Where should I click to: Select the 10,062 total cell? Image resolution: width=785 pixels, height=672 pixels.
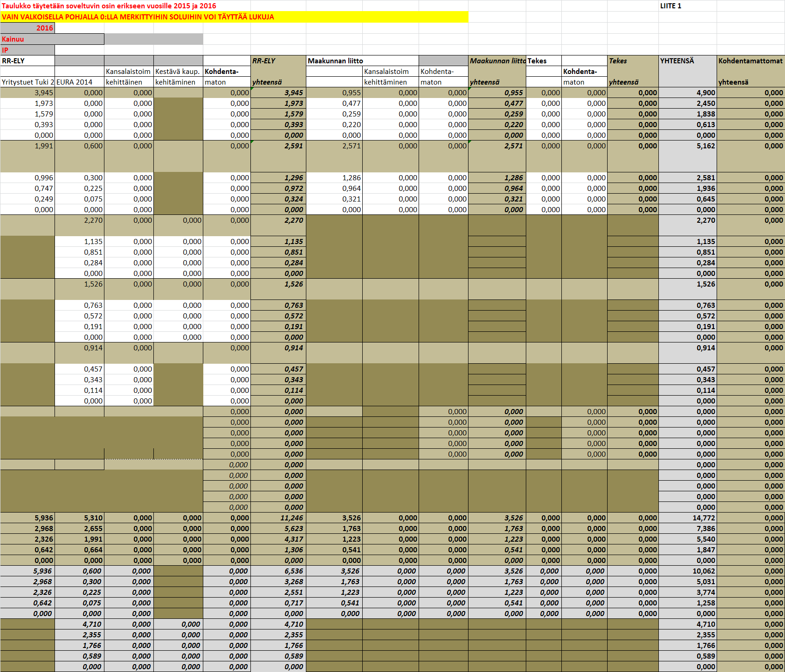click(688, 571)
